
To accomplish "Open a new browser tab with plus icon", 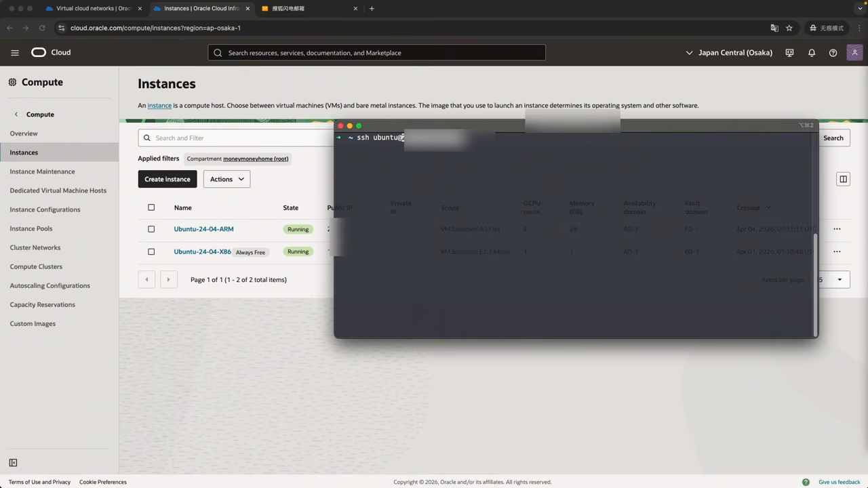I will click(372, 9).
